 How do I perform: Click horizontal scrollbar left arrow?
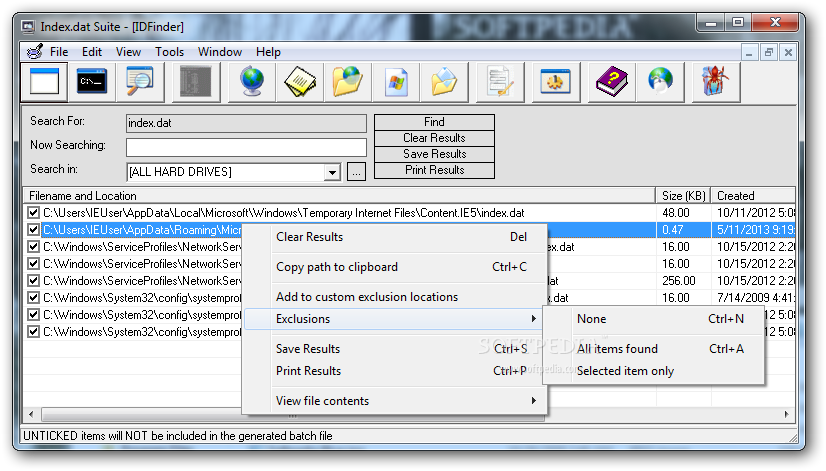tap(31, 414)
